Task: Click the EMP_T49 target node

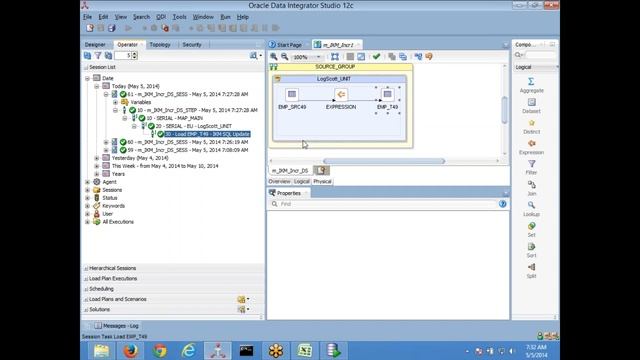Action: (387, 95)
